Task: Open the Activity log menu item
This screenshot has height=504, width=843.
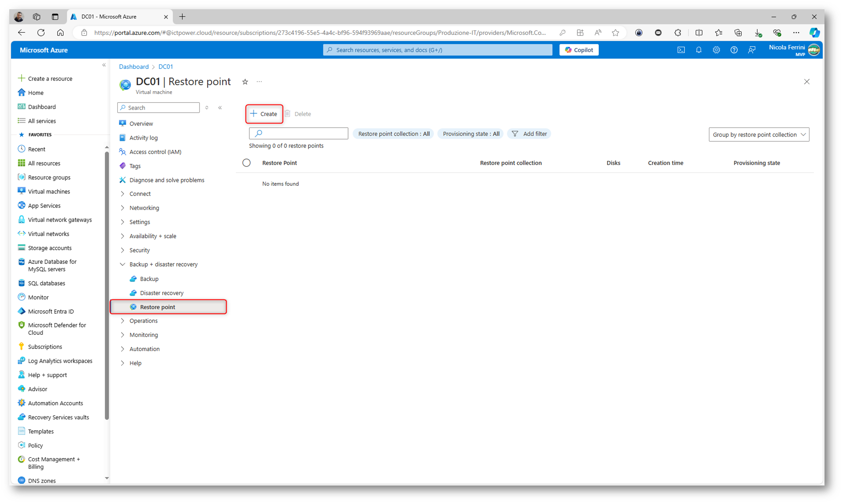Action: (x=143, y=138)
